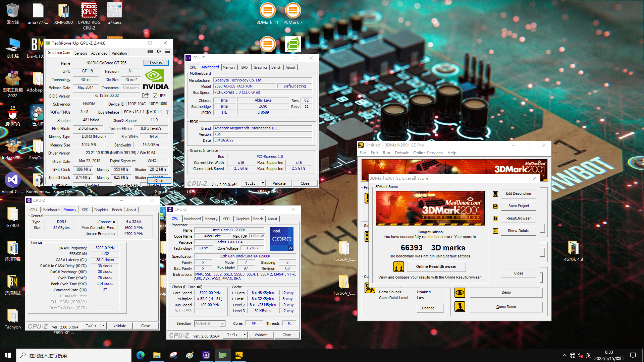Screen dimensions: 644x362
Task: Take a GPU-Z screenshot with the camera icon
Action: (150, 51)
